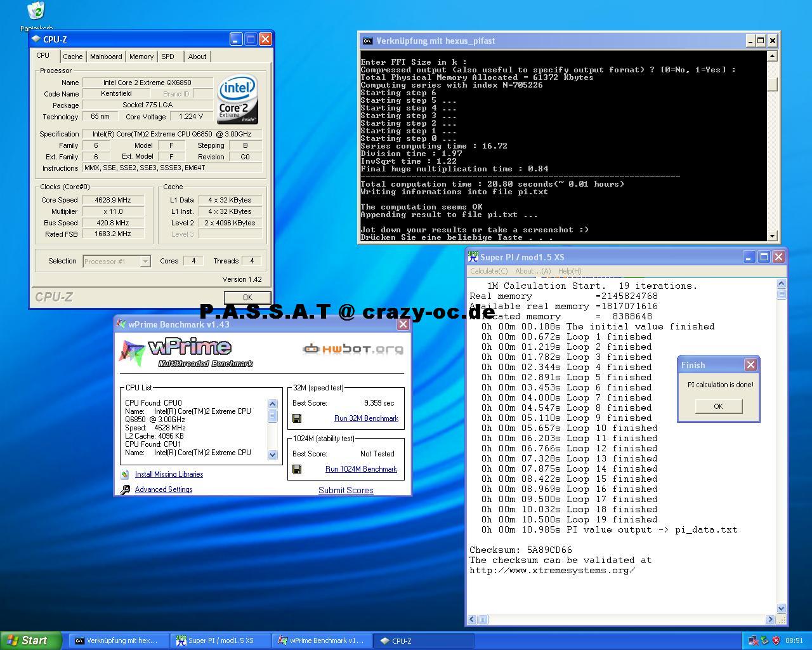Click the Total computation time line in console

click(x=492, y=184)
